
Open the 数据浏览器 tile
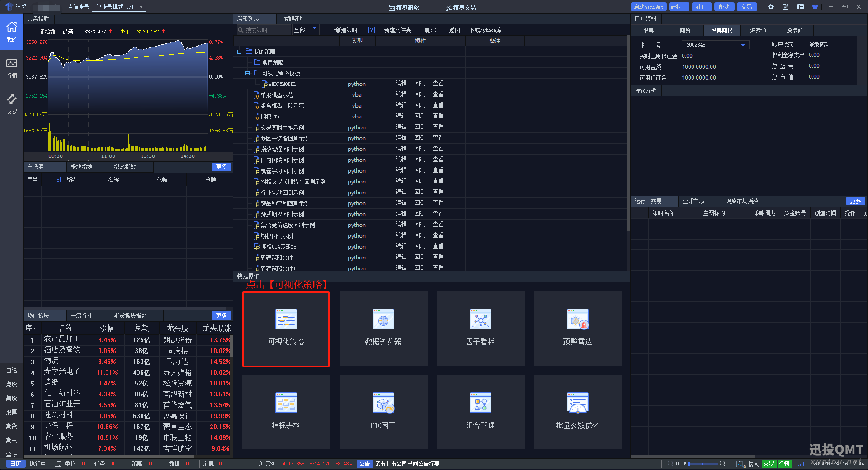[383, 329]
